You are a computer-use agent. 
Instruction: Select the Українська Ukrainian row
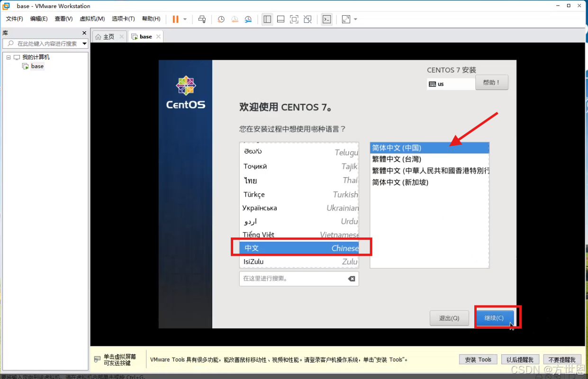pyautogui.click(x=299, y=208)
